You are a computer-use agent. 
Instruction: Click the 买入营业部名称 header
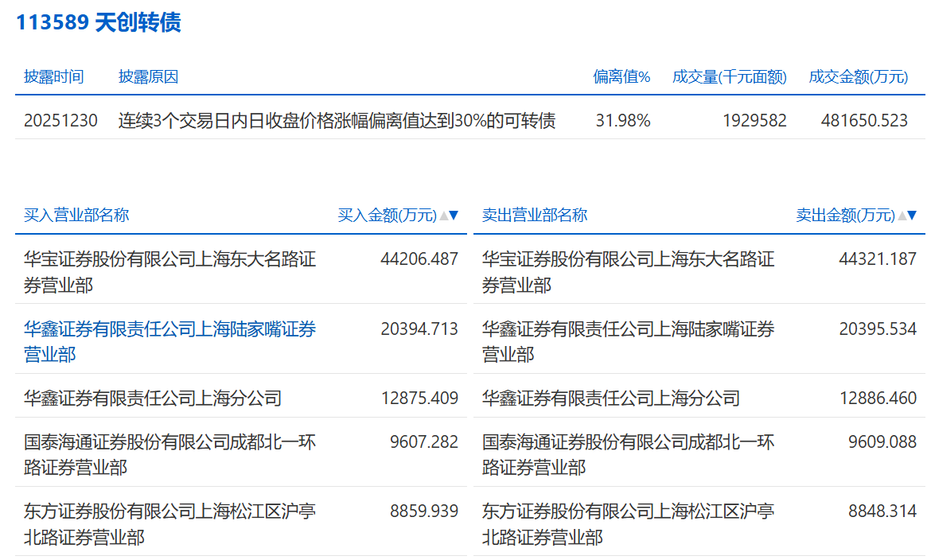click(x=76, y=215)
